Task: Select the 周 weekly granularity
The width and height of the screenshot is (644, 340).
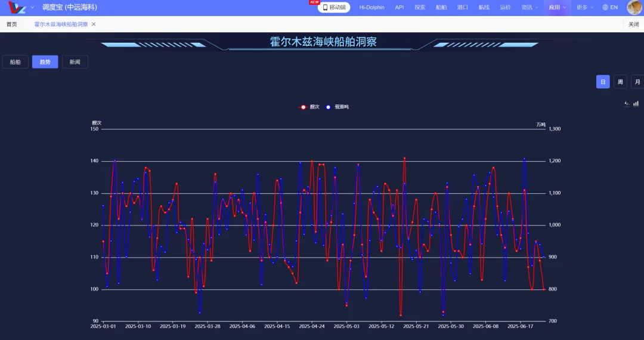Action: (x=620, y=82)
